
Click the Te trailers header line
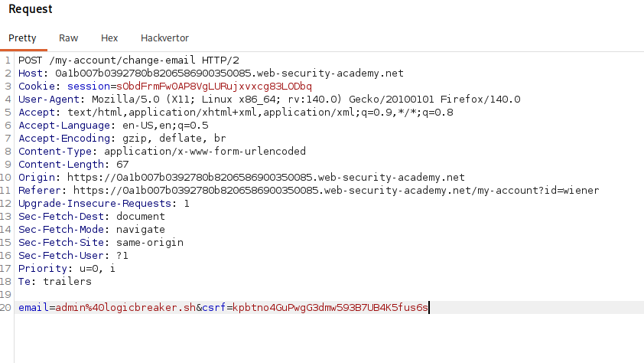pyautogui.click(x=55, y=282)
